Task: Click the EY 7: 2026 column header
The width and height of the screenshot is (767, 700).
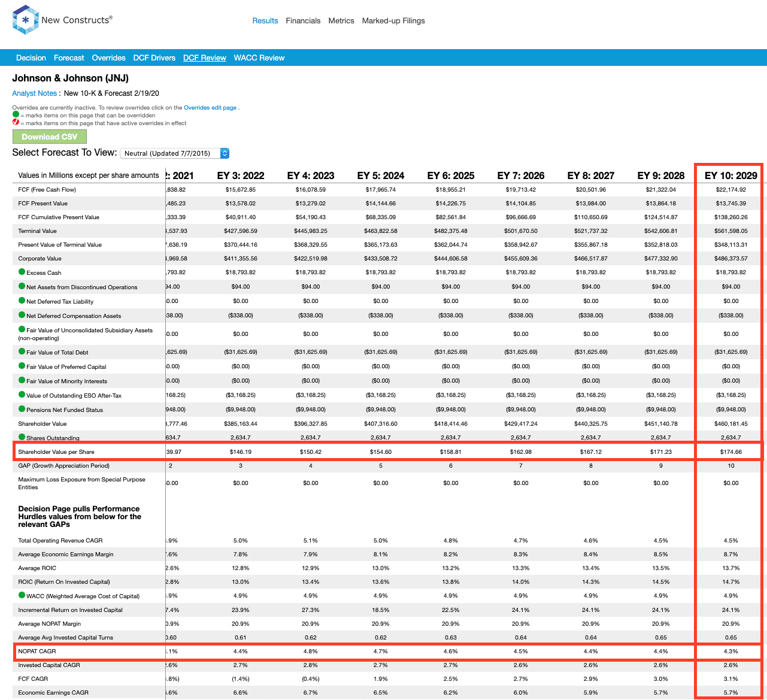Action: click(x=521, y=175)
